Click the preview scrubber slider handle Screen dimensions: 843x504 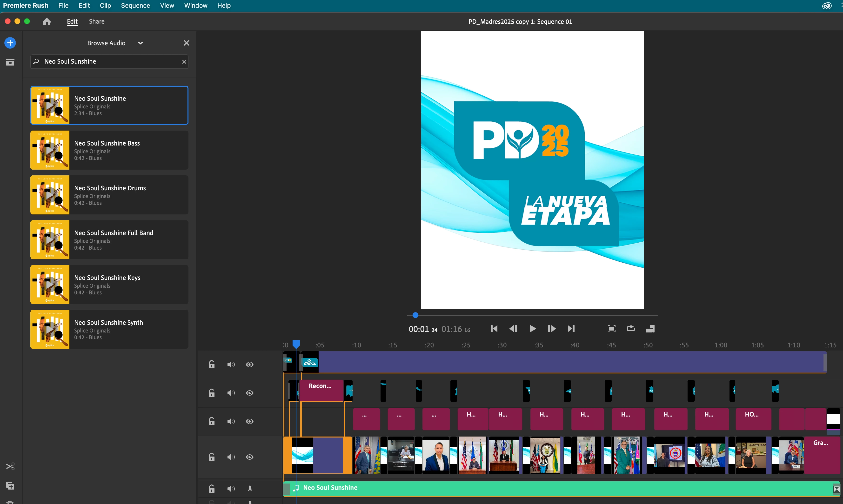click(415, 315)
